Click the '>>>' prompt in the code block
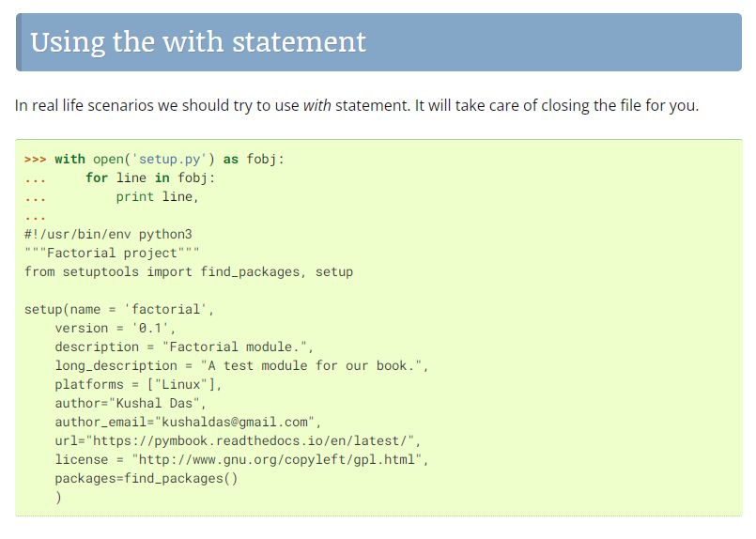The image size is (756, 539). coord(36,159)
